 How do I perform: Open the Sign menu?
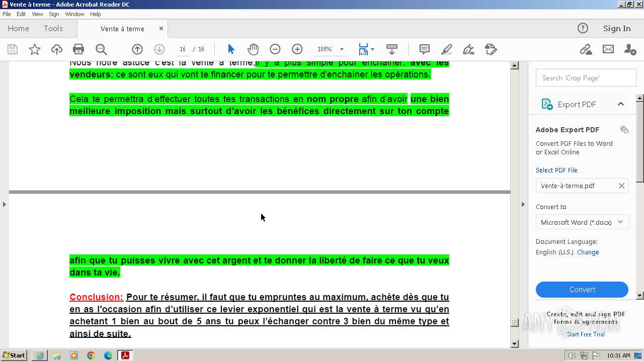click(54, 14)
